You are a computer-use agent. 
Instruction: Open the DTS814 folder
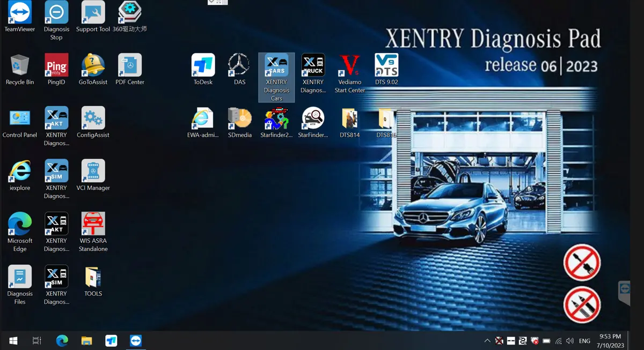click(x=349, y=122)
